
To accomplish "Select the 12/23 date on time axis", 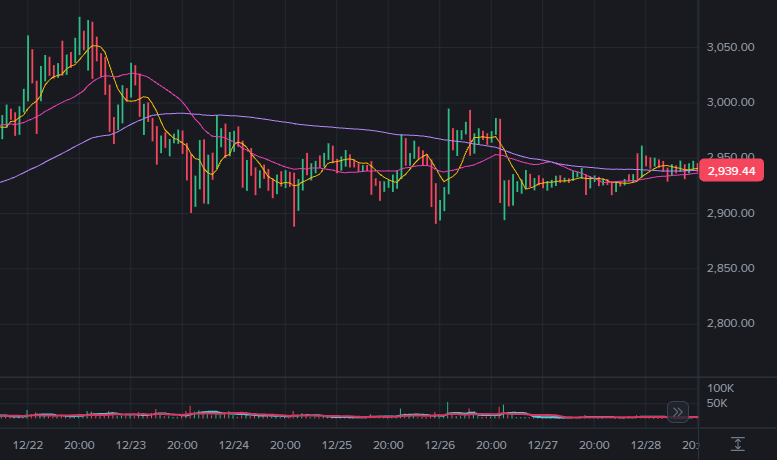I will [131, 444].
